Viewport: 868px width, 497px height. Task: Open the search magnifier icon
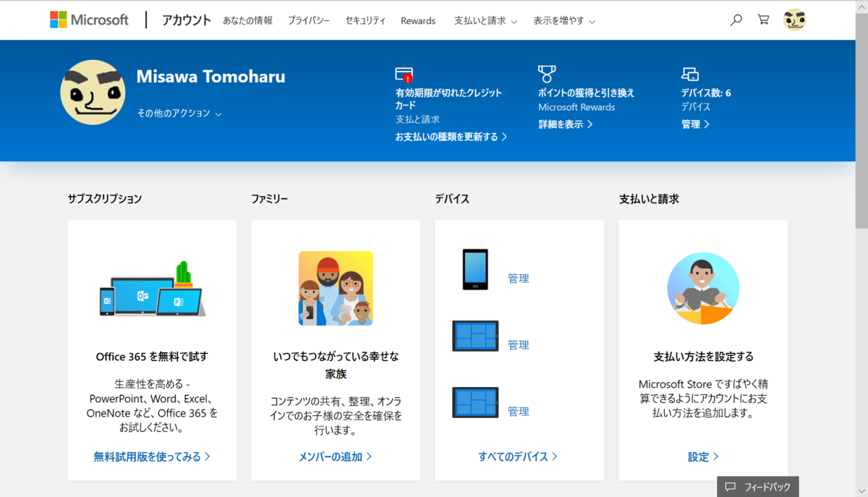(736, 20)
